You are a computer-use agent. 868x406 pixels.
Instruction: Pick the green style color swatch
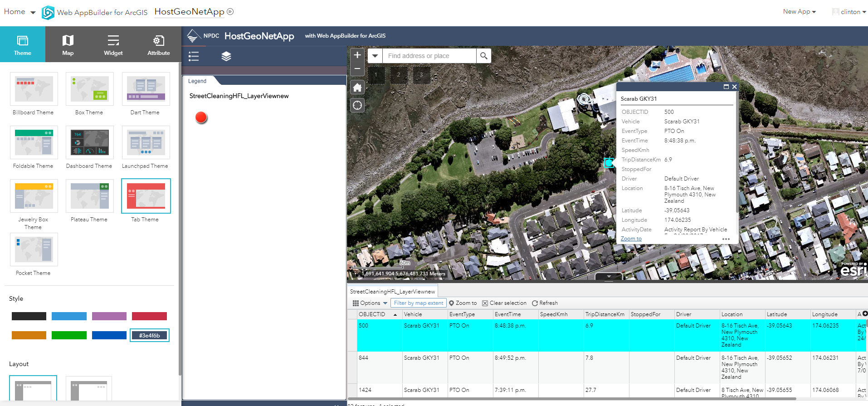tap(69, 335)
